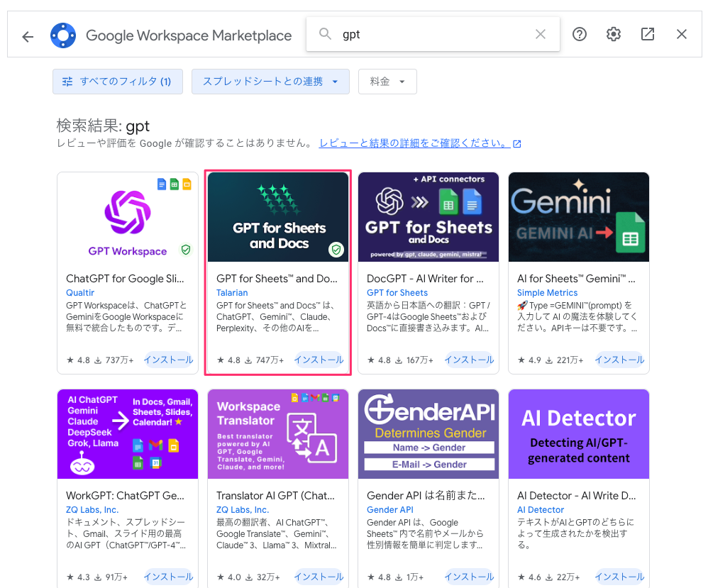This screenshot has height=588, width=708.
Task: Open GPT for Sheets™ and Do... title
Action: pyautogui.click(x=277, y=279)
